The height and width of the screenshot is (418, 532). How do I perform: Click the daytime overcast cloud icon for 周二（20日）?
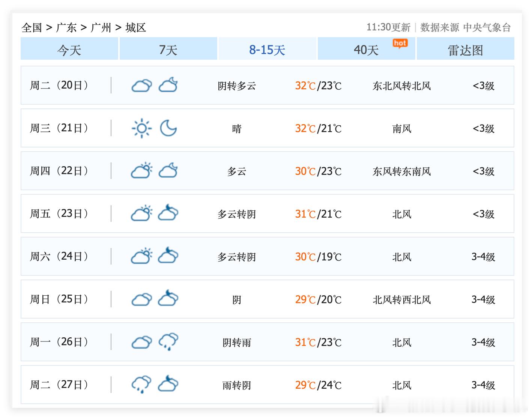(x=141, y=86)
